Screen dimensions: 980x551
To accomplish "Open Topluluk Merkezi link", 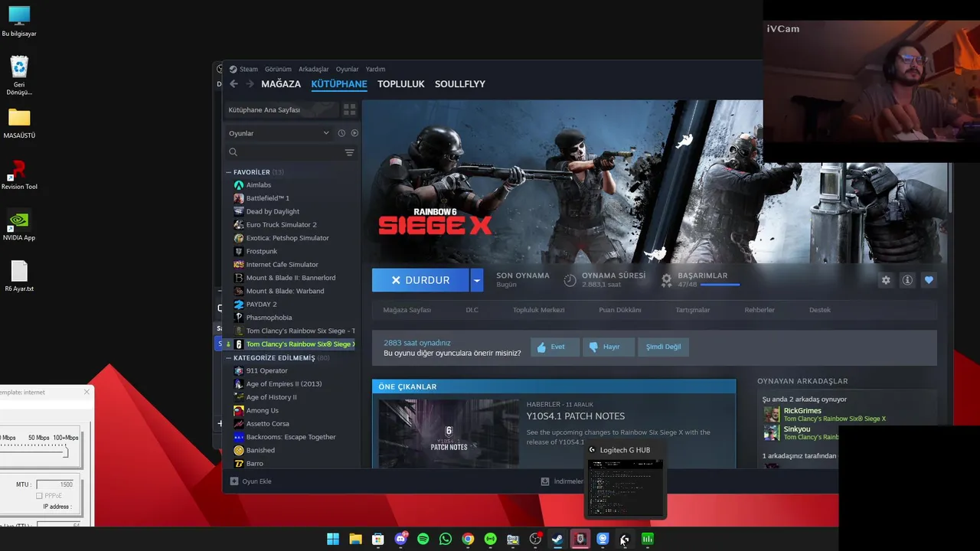I will point(538,310).
